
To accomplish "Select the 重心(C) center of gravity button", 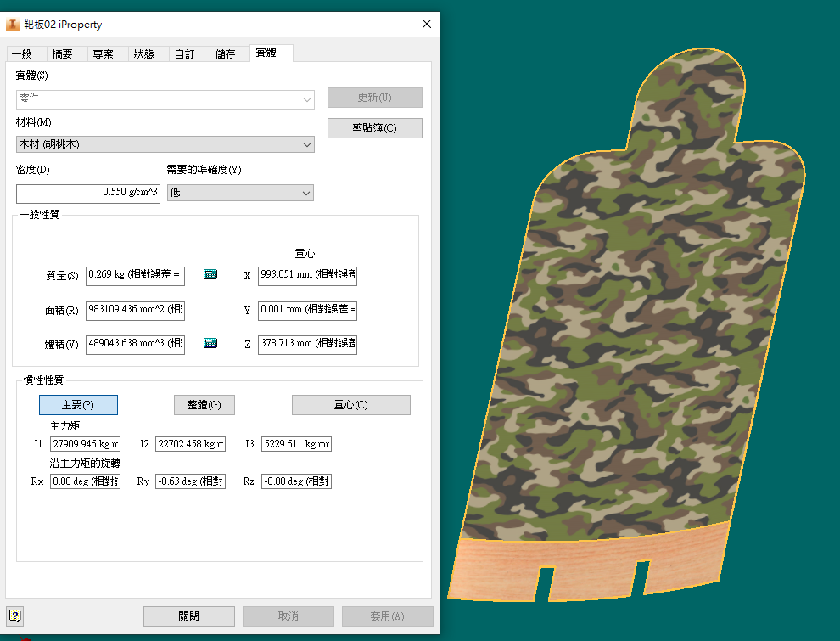I will 350,405.
